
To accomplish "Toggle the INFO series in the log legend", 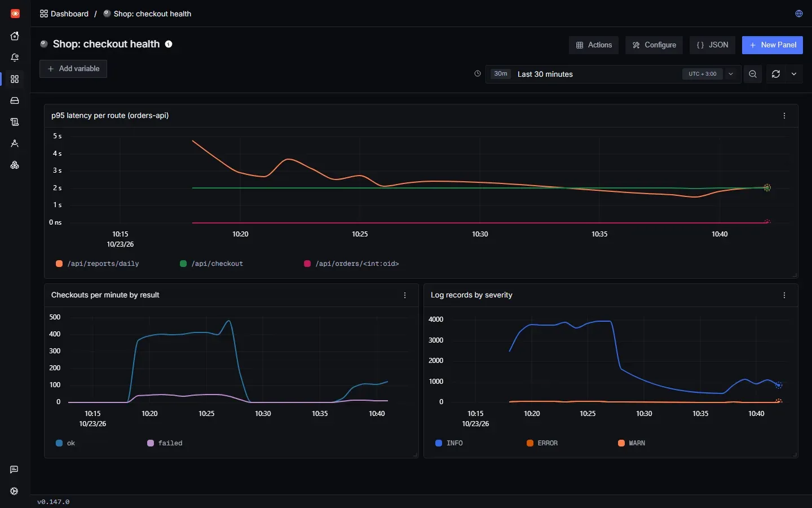I will coord(449,443).
